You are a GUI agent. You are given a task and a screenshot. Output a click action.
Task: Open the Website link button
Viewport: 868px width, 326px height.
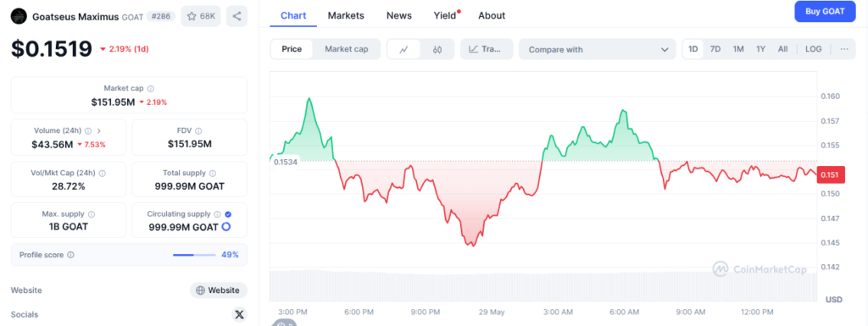219,290
